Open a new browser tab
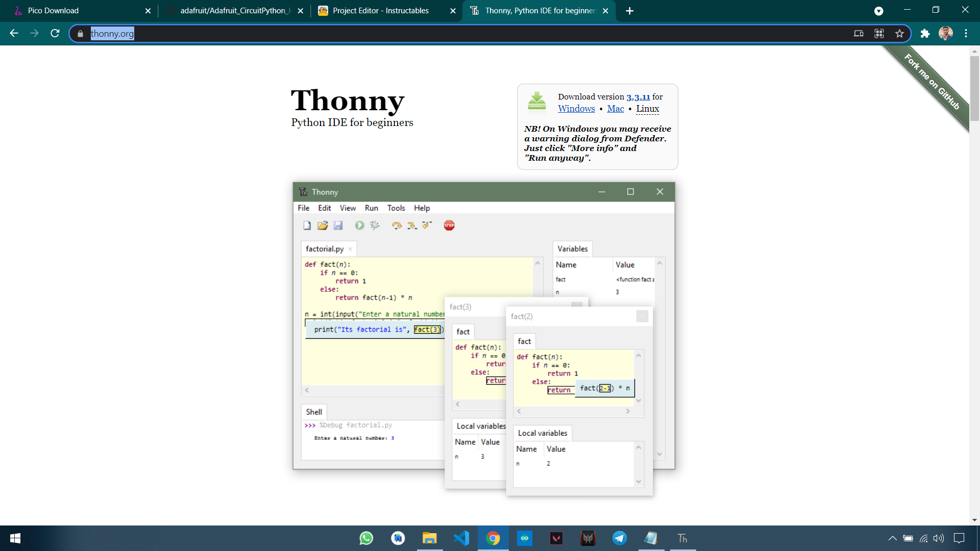Viewport: 980px width, 551px height. click(x=629, y=11)
